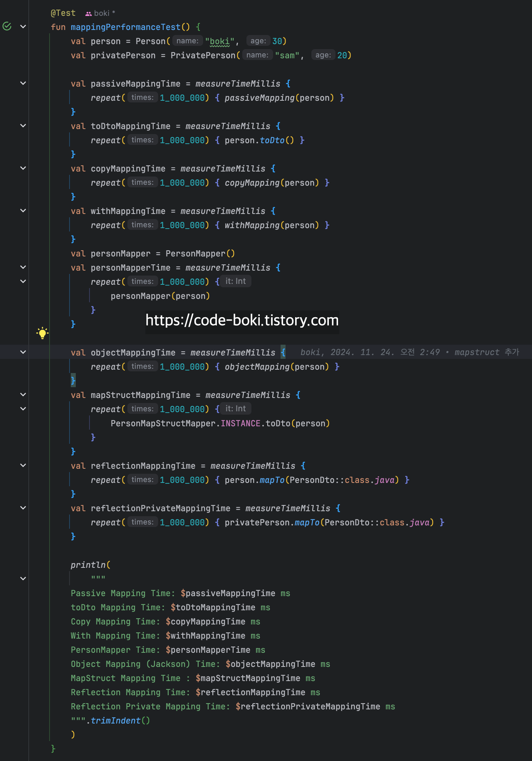Collapse the reflectionPrivateMappingTime block fold arrow
Image resolution: width=532 pixels, height=761 pixels.
tap(23, 508)
